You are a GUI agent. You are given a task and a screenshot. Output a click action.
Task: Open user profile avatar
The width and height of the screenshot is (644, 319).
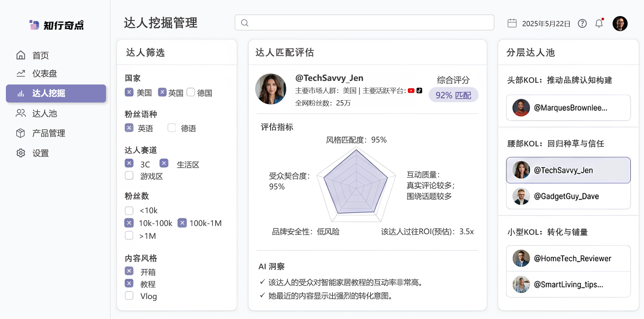click(620, 24)
